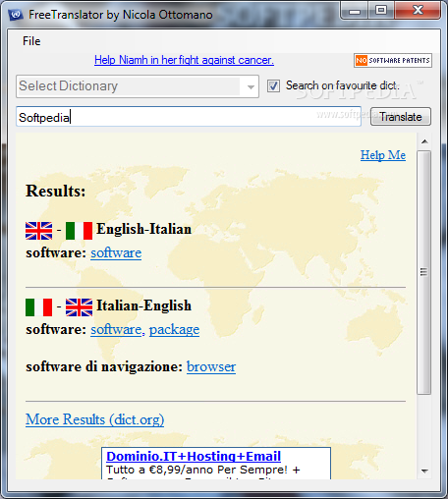Maximize the FreeTranslator window
The image size is (448, 499).
381,11
